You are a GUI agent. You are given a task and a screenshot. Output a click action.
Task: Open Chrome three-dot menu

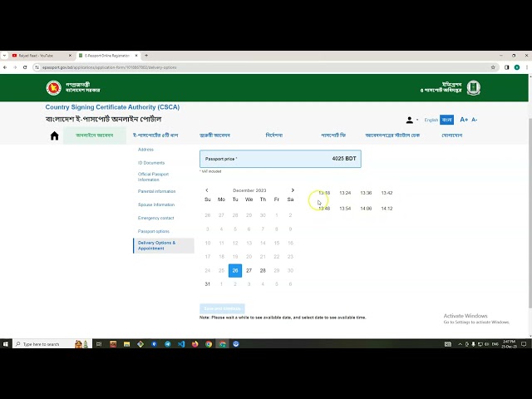coord(527,67)
